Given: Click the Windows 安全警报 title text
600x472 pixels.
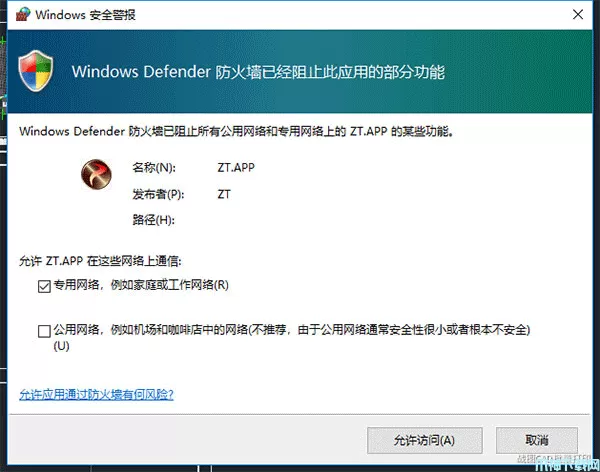Looking at the screenshot, I should tap(85, 15).
